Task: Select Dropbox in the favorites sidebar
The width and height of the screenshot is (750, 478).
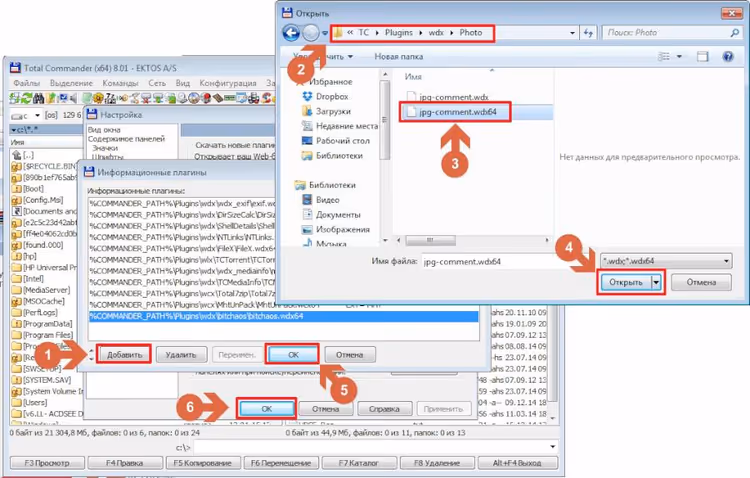Action: pyautogui.click(x=325, y=96)
